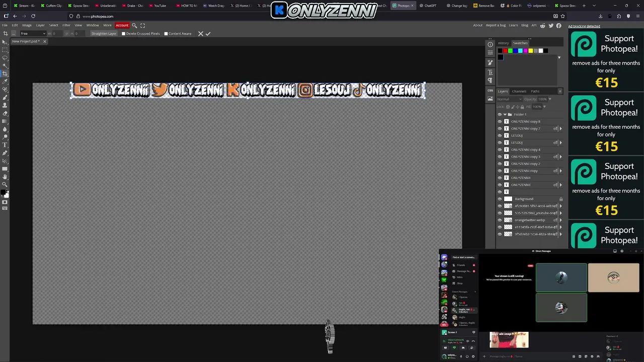The image size is (644, 362).
Task: Open the browser tab list chevron
Action: [594, 6]
